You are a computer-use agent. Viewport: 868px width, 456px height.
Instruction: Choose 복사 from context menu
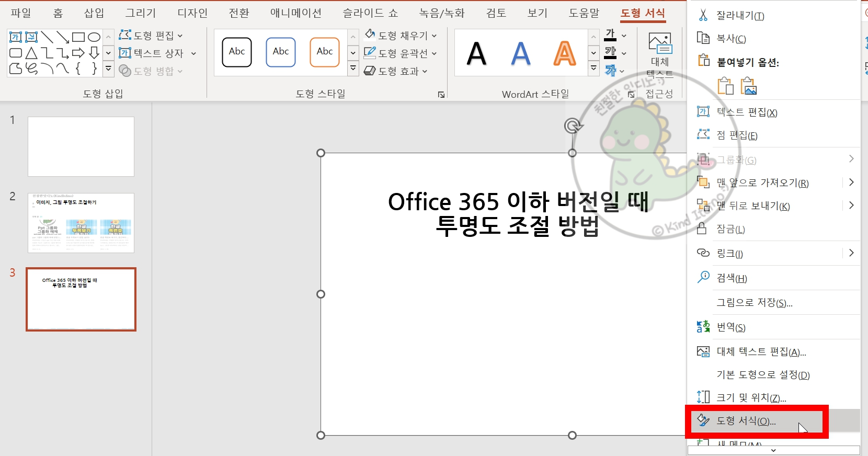coord(773,38)
